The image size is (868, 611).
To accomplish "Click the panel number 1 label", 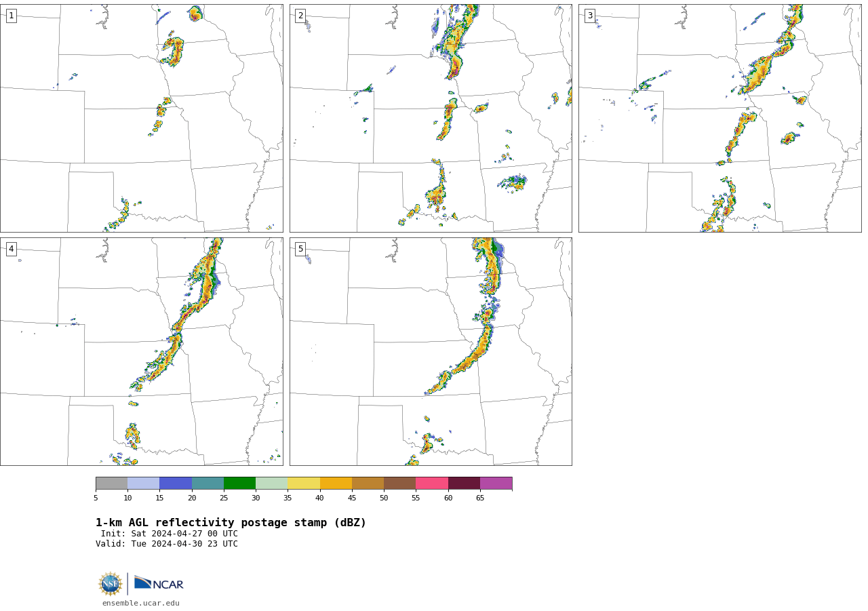I will 11,16.
